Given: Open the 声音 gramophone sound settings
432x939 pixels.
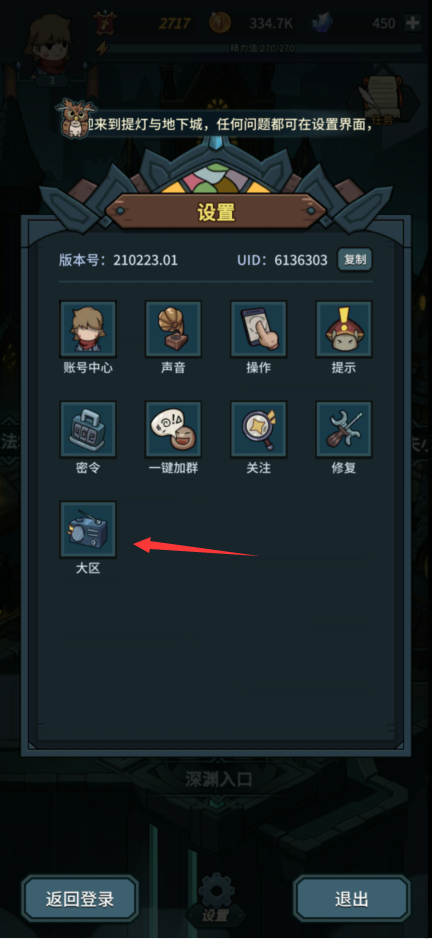Looking at the screenshot, I should [x=173, y=328].
